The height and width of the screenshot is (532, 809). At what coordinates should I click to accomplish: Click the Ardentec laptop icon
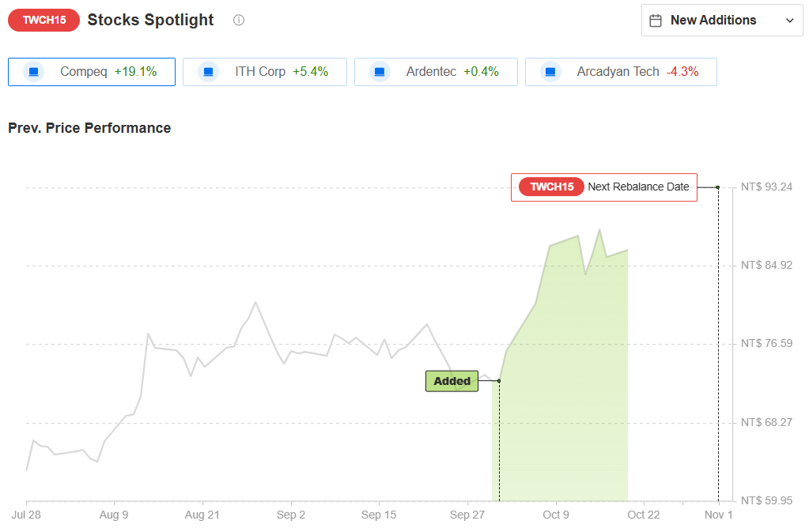coord(380,72)
